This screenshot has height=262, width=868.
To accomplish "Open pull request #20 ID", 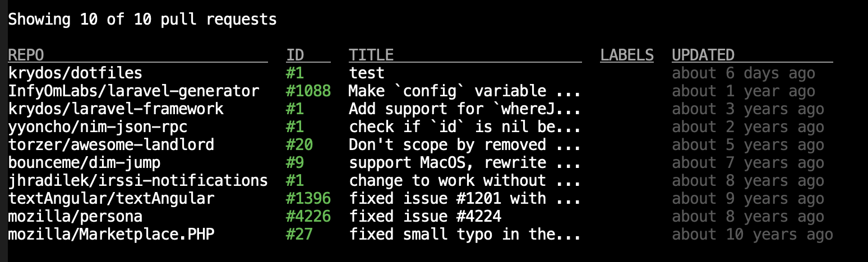I will 299,145.
